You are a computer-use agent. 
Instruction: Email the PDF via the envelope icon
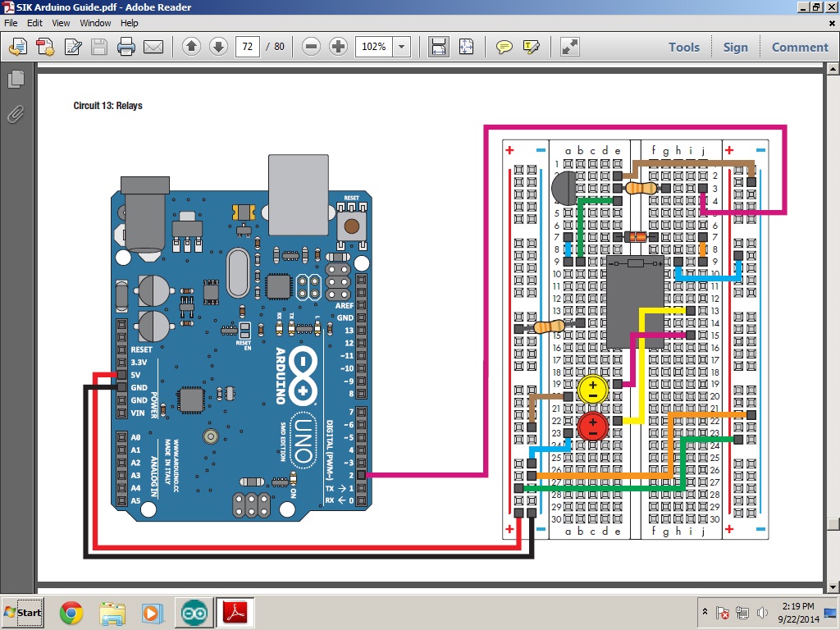click(153, 47)
